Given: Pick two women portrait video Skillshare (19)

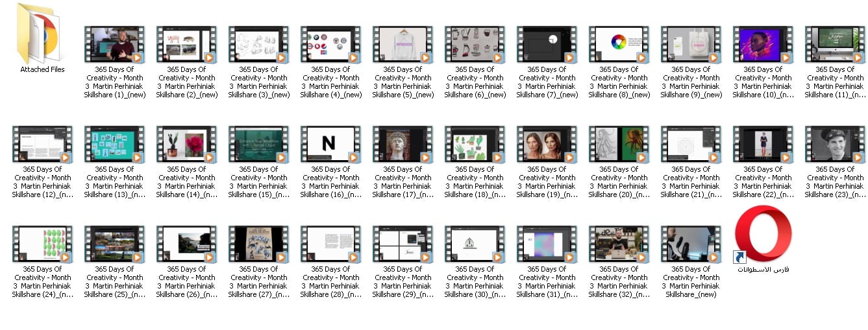Looking at the screenshot, I should point(547,145).
